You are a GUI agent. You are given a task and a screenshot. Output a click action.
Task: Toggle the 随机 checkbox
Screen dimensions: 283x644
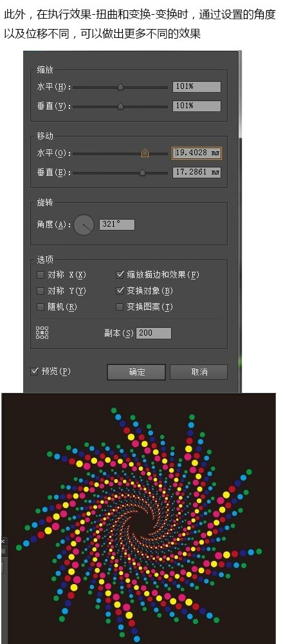(x=40, y=307)
